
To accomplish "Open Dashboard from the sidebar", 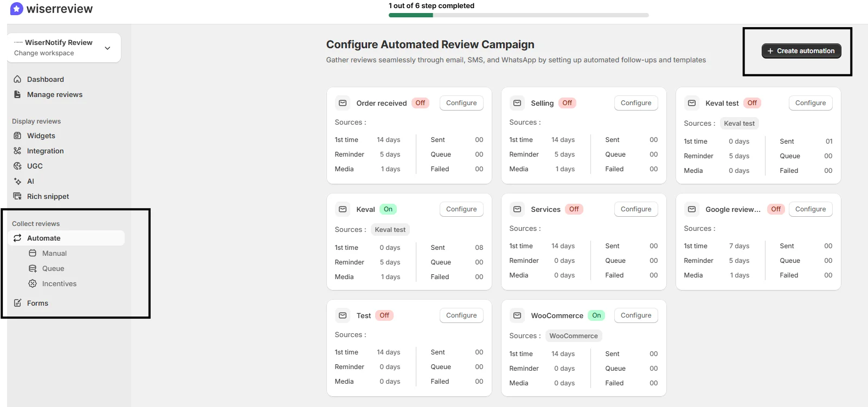I will pos(46,79).
